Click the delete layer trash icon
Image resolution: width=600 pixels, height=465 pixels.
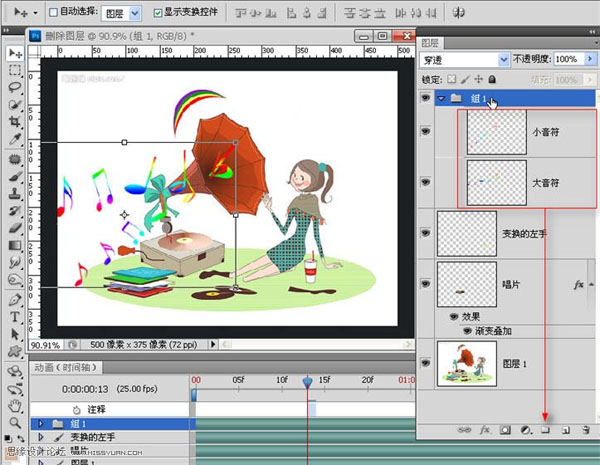pyautogui.click(x=585, y=428)
